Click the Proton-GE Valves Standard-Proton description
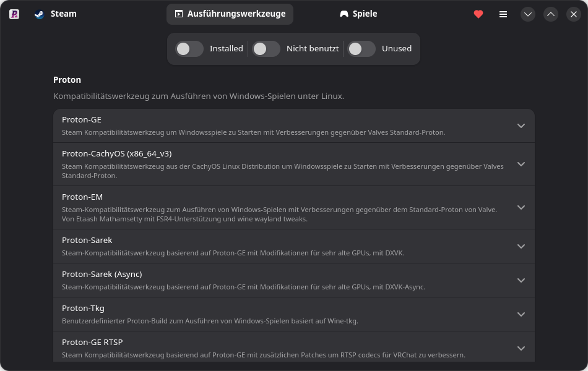588x371 pixels. click(x=254, y=133)
